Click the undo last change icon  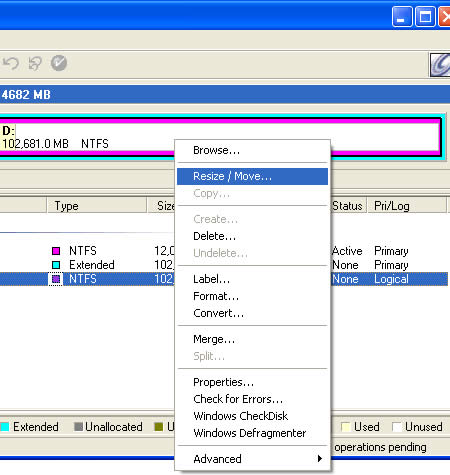coord(11,63)
